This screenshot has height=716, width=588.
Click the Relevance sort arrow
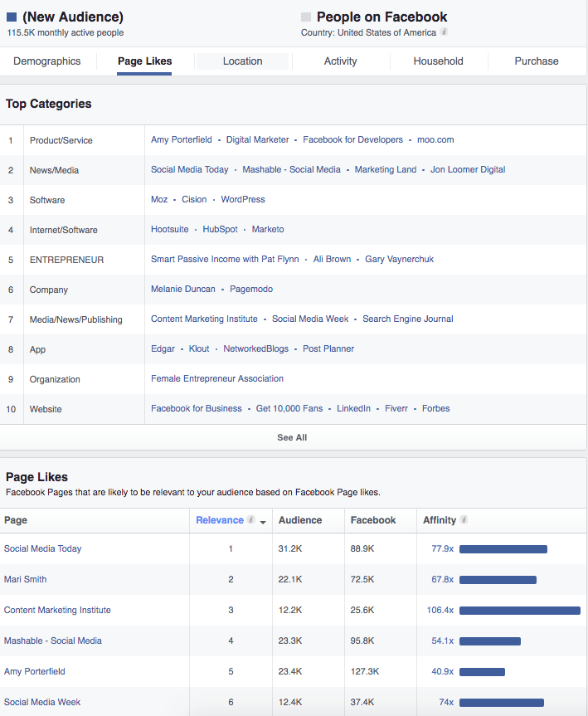[263, 522]
